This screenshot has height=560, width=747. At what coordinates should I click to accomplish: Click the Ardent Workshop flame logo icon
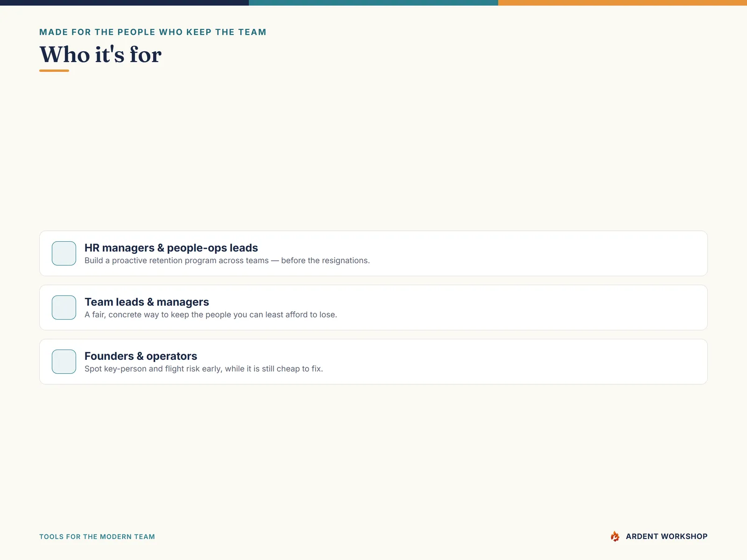(615, 536)
